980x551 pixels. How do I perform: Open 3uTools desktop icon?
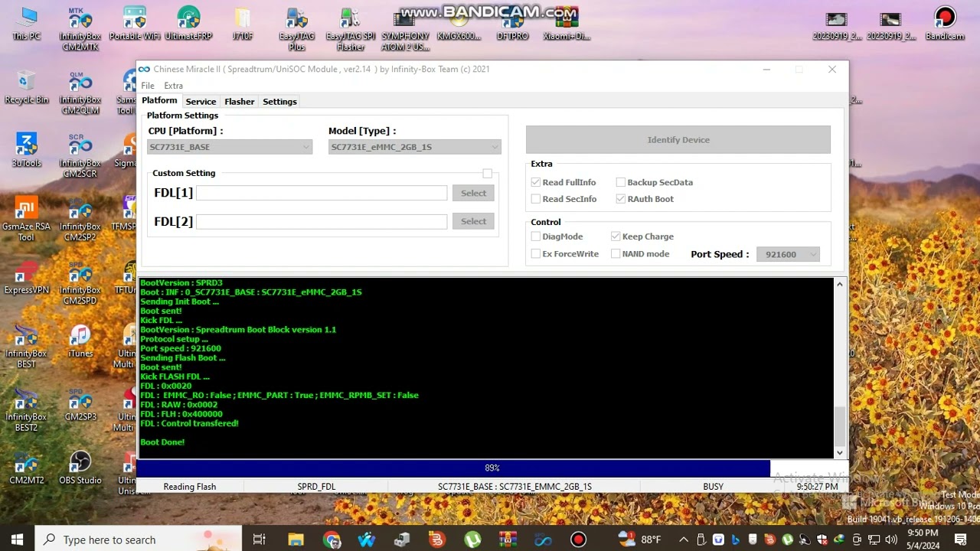point(26,151)
